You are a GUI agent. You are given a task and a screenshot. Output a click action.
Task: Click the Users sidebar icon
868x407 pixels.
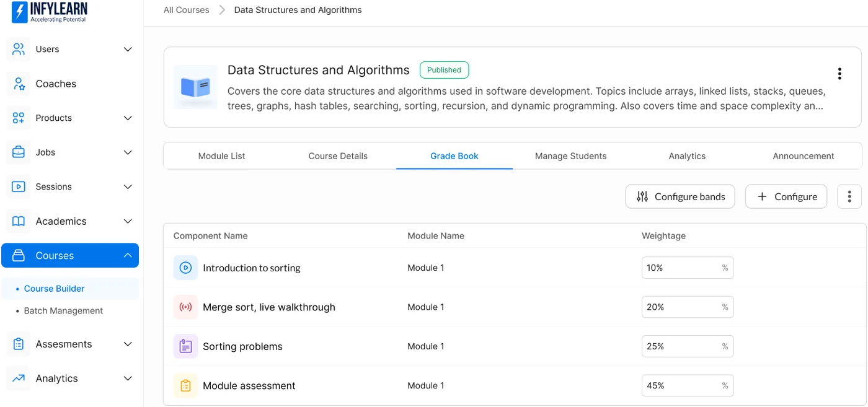pos(19,49)
